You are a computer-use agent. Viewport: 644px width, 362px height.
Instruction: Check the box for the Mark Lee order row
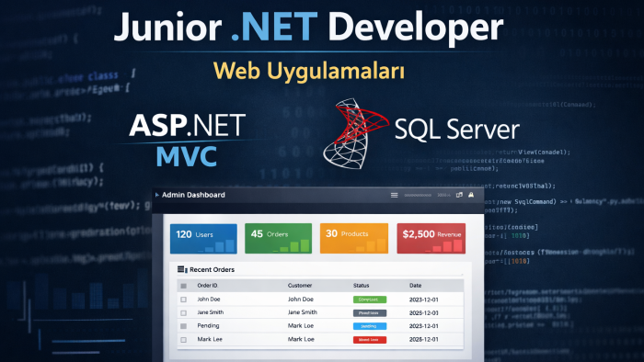(184, 339)
